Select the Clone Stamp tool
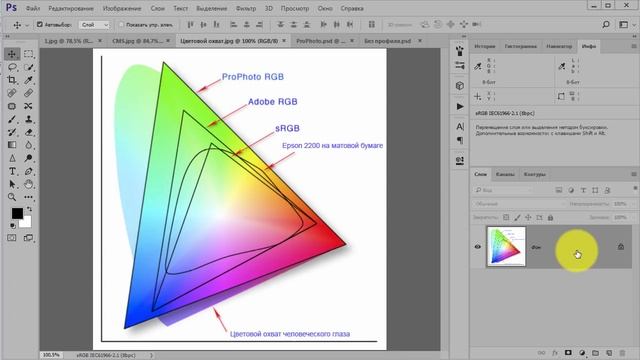The image size is (640, 360). click(x=28, y=119)
